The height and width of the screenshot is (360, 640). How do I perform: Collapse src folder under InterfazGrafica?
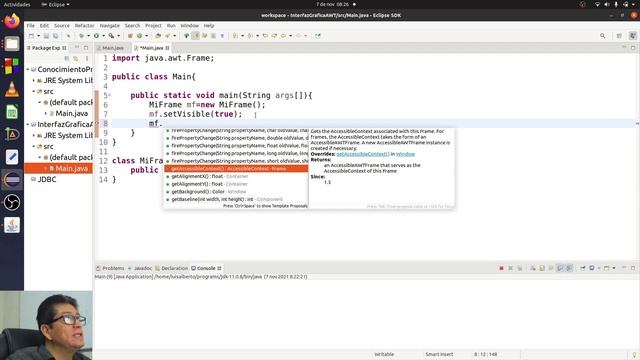click(x=34, y=147)
